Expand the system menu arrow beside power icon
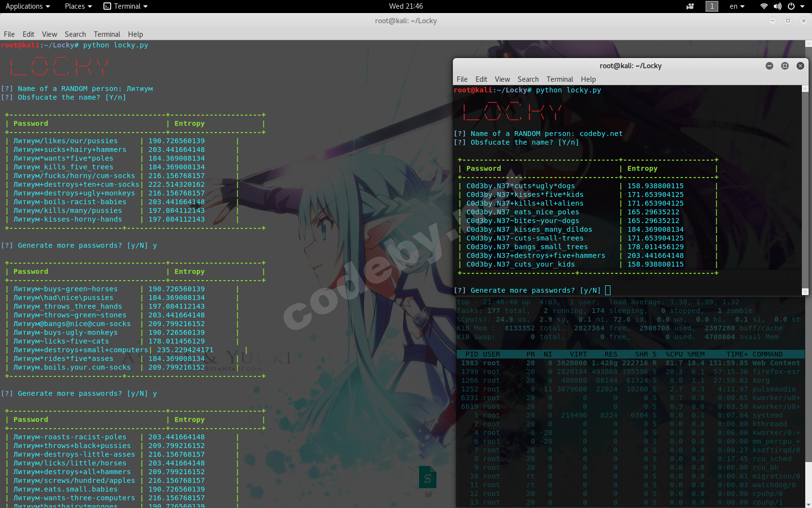The image size is (812, 508). coord(802,6)
